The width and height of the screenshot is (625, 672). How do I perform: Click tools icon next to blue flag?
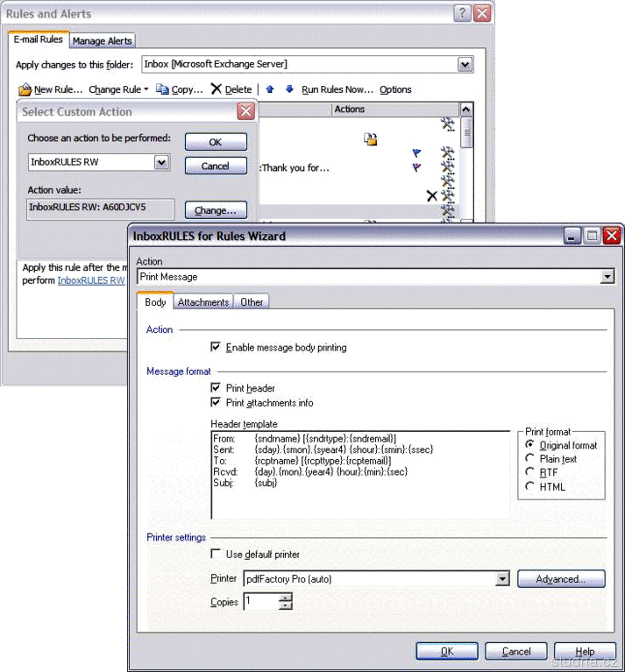coord(448,153)
